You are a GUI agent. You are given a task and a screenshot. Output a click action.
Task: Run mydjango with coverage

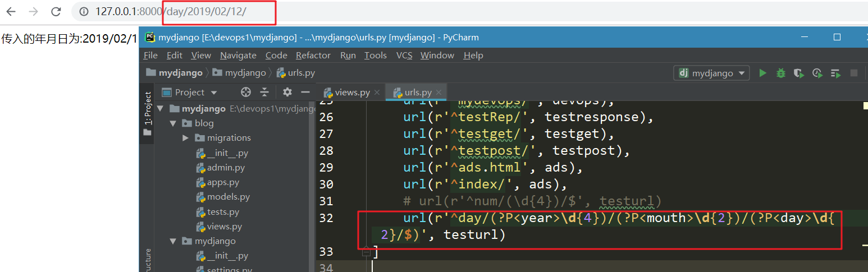[x=799, y=73]
